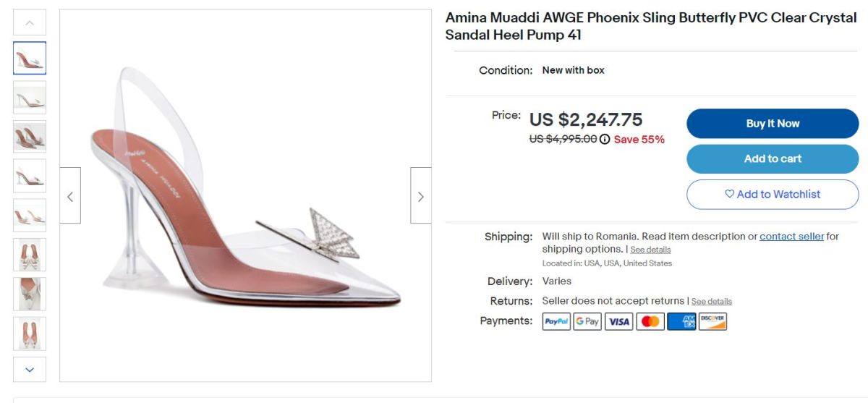Click the previous image left arrow
The height and width of the screenshot is (403, 868).
coord(70,196)
